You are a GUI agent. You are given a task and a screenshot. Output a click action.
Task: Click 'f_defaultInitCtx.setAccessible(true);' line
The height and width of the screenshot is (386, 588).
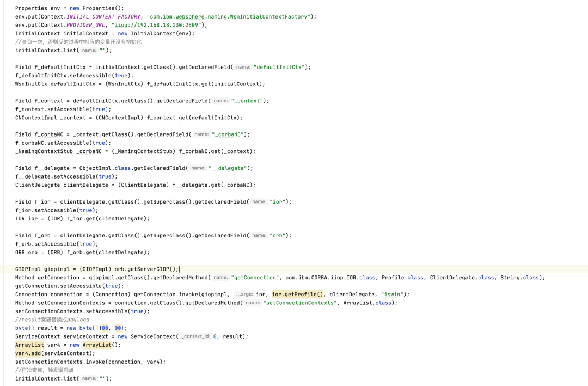[x=74, y=75]
